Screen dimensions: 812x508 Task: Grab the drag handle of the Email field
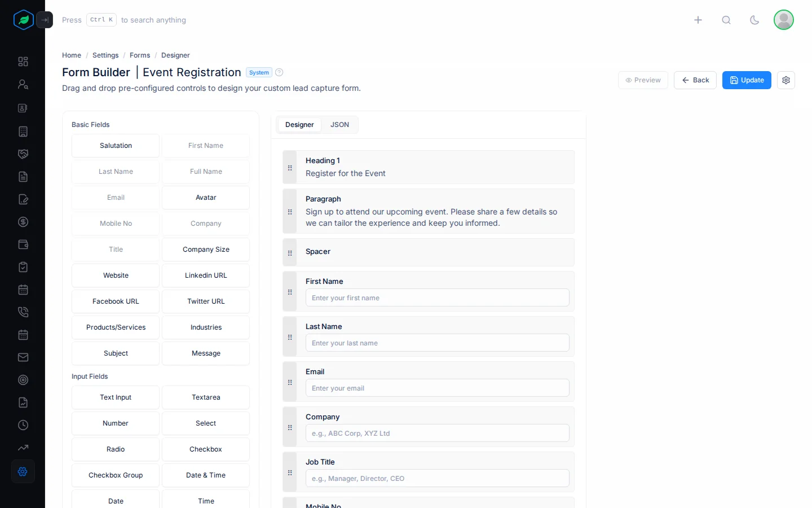coord(290,382)
